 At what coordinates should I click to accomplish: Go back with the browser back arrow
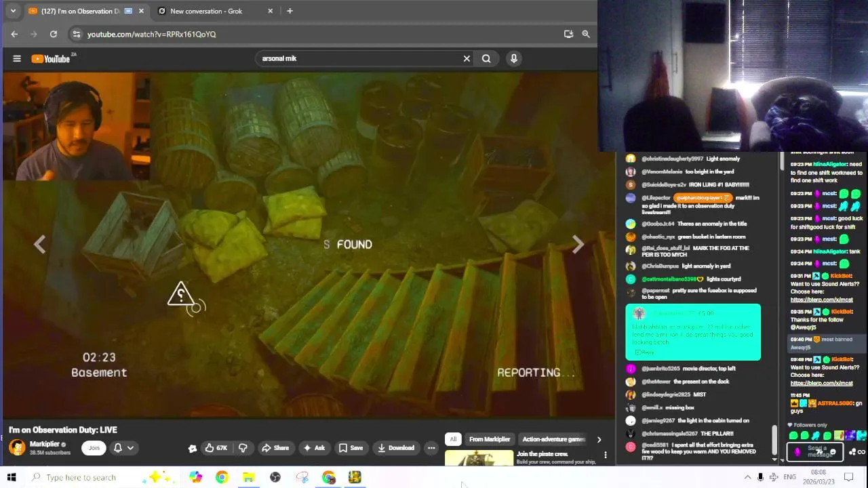(14, 34)
